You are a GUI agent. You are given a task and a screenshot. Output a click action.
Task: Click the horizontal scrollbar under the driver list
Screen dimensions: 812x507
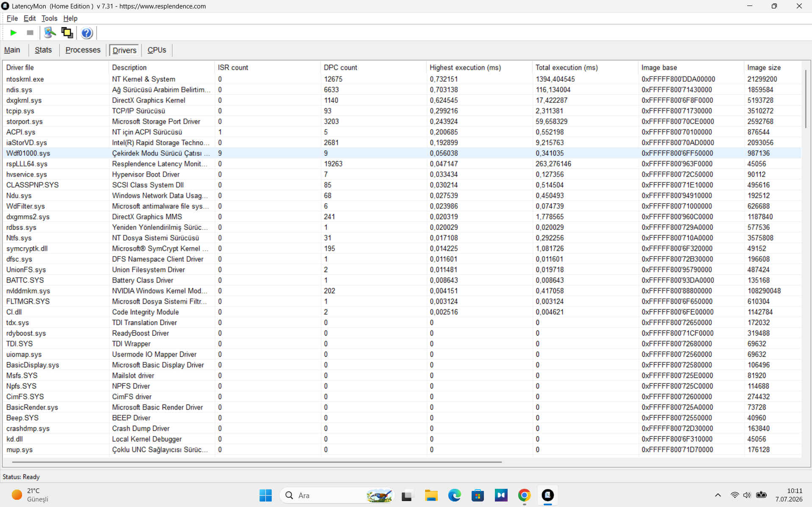tap(257, 462)
